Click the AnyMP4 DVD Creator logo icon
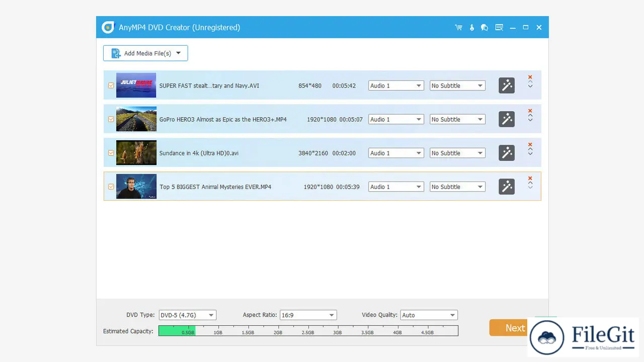Image resolution: width=644 pixels, height=362 pixels. point(108,27)
